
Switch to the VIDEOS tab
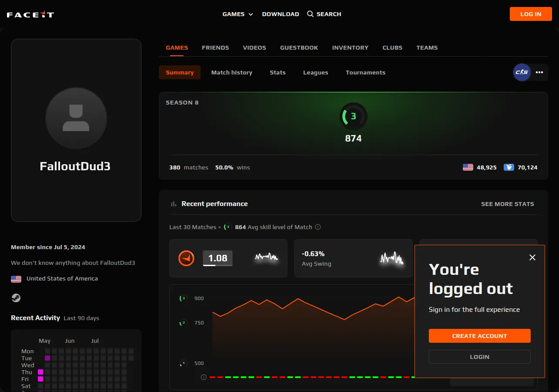254,47
